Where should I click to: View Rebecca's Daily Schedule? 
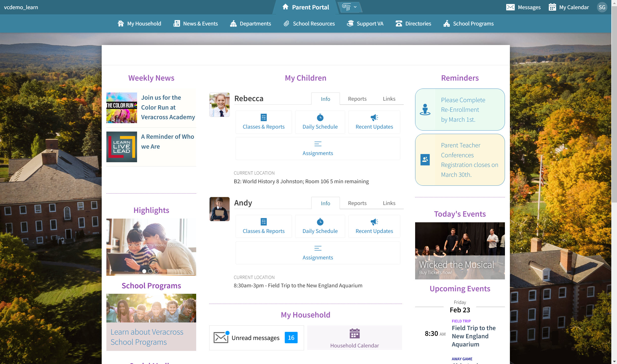(320, 122)
